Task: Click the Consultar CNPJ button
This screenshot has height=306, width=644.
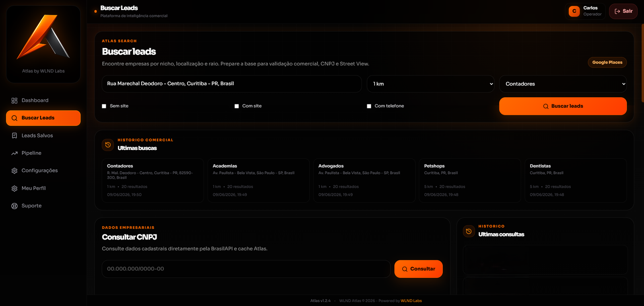Action: 419,269
